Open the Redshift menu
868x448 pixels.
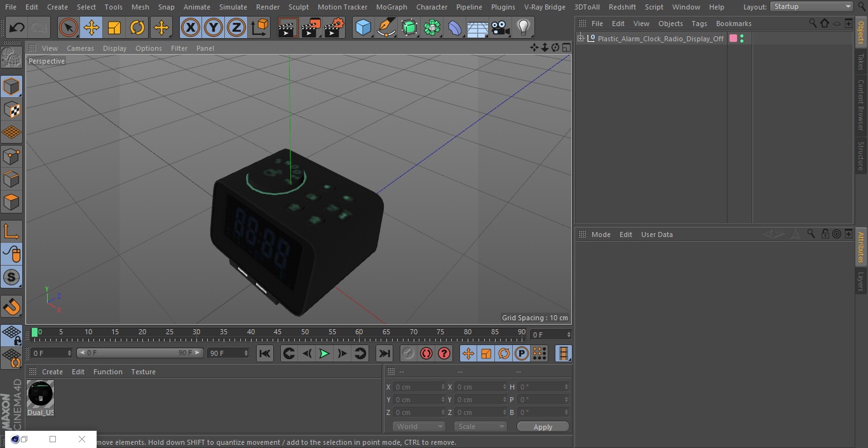[622, 7]
